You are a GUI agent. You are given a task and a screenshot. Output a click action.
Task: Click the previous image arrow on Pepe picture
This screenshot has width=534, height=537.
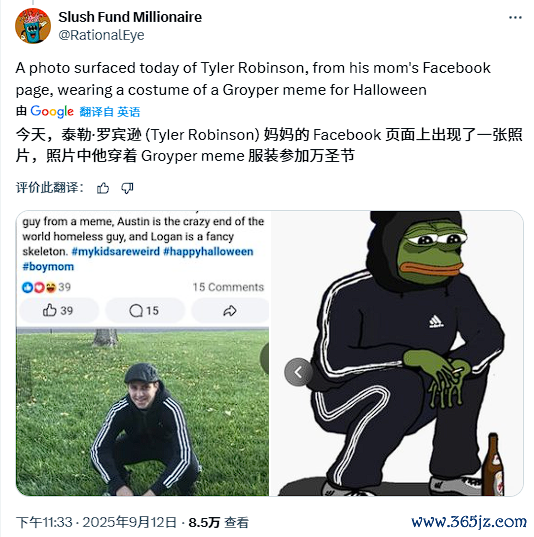298,372
